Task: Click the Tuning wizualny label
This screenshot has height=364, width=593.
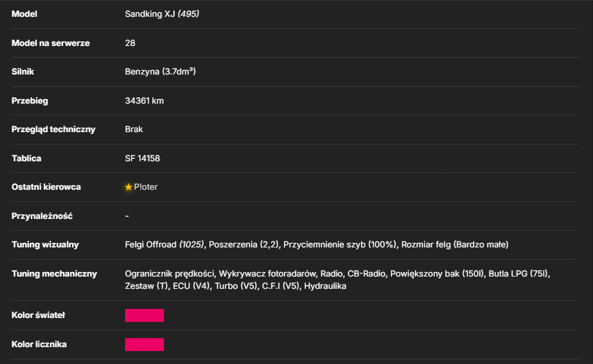Action: click(45, 245)
